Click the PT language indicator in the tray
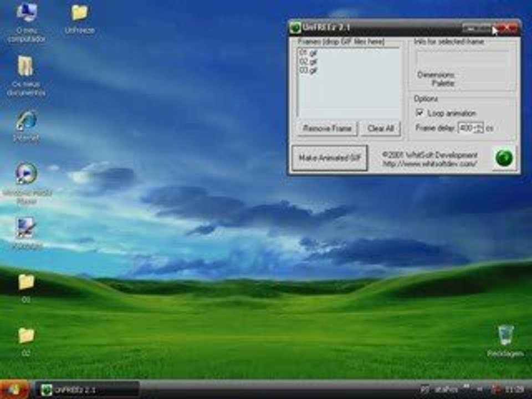Image resolution: width=532 pixels, height=399 pixels. tap(424, 389)
